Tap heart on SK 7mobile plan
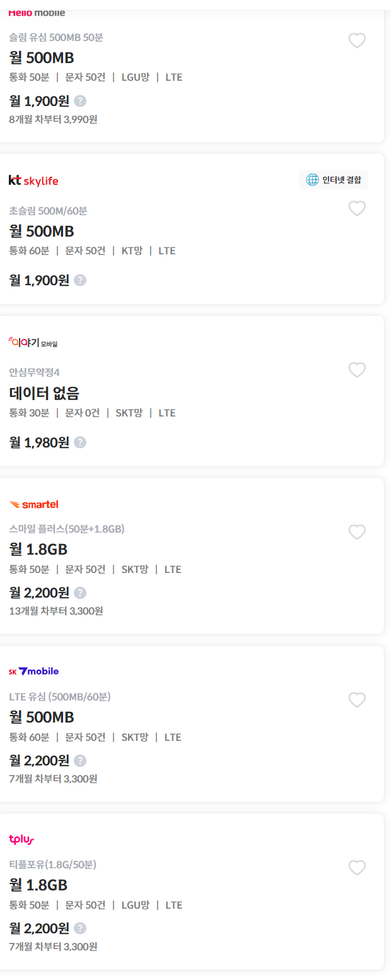 tap(357, 700)
